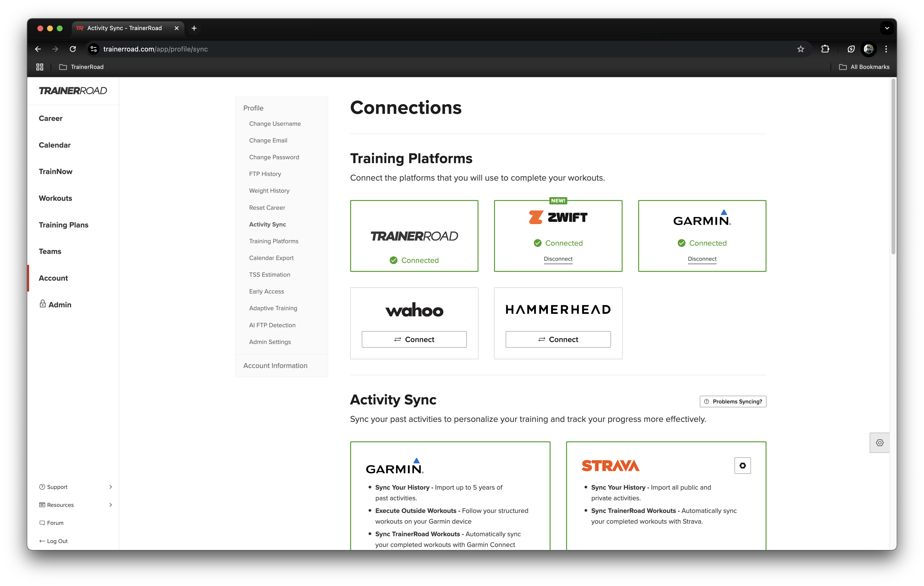Open Training Plans from sidebar

(x=63, y=225)
